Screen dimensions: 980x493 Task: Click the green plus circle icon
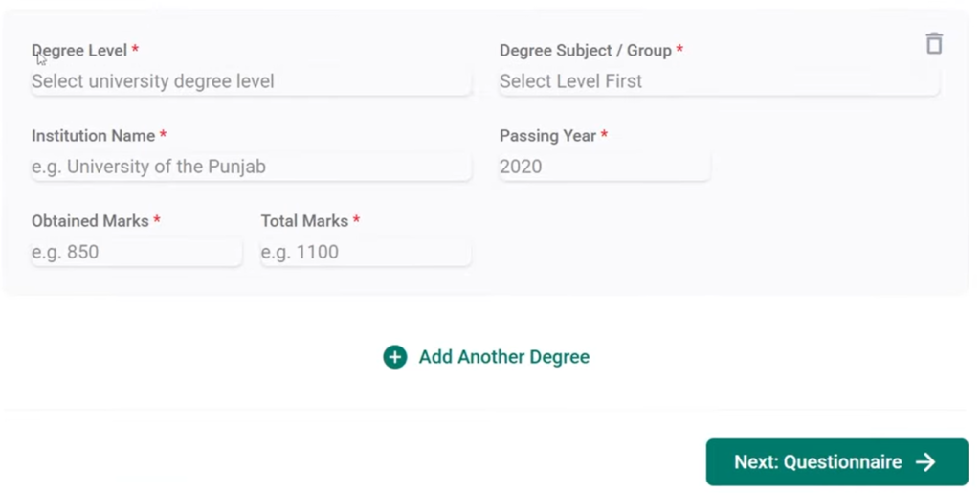pos(394,357)
